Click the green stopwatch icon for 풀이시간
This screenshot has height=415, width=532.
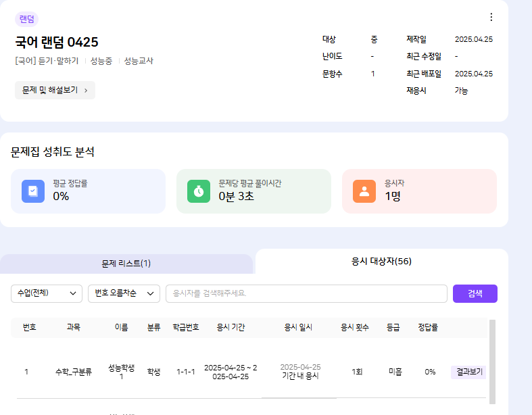pos(199,191)
